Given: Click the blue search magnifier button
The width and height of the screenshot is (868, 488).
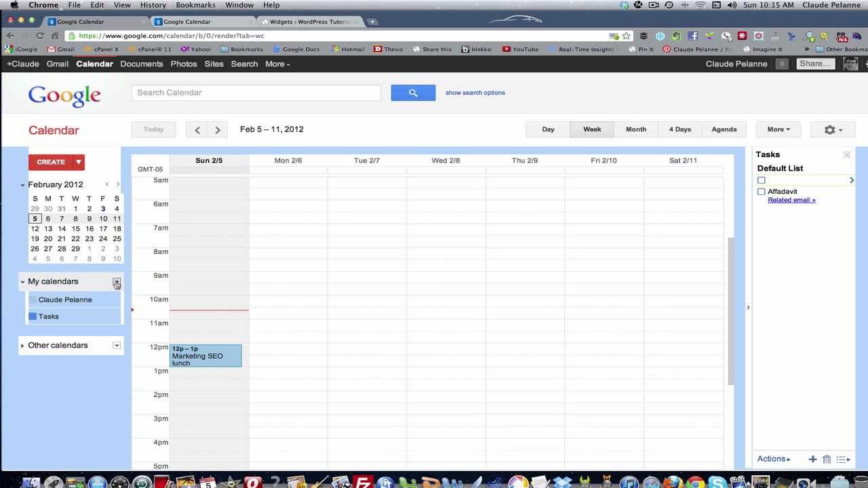Looking at the screenshot, I should [413, 93].
